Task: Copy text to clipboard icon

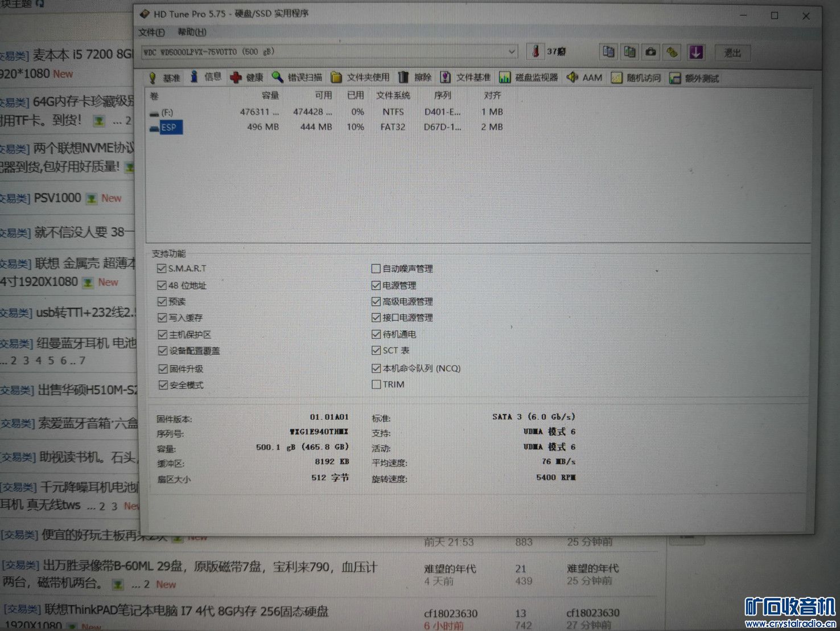Action: click(x=608, y=52)
